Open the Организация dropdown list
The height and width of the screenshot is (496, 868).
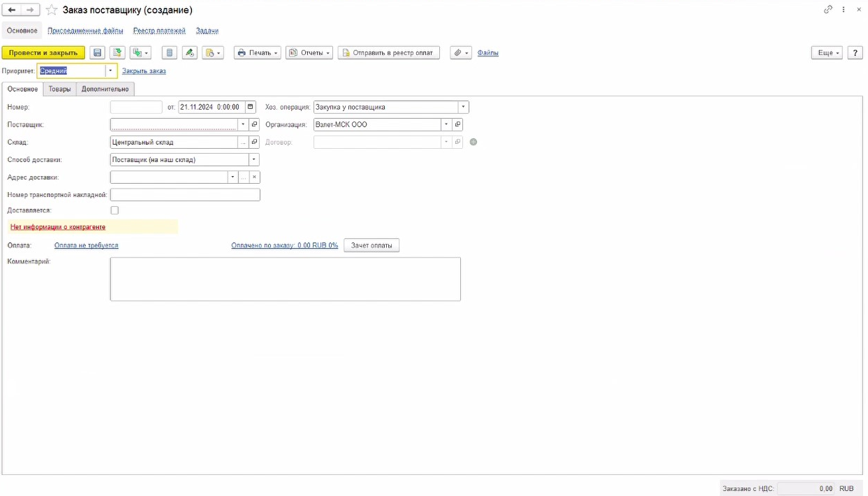446,124
